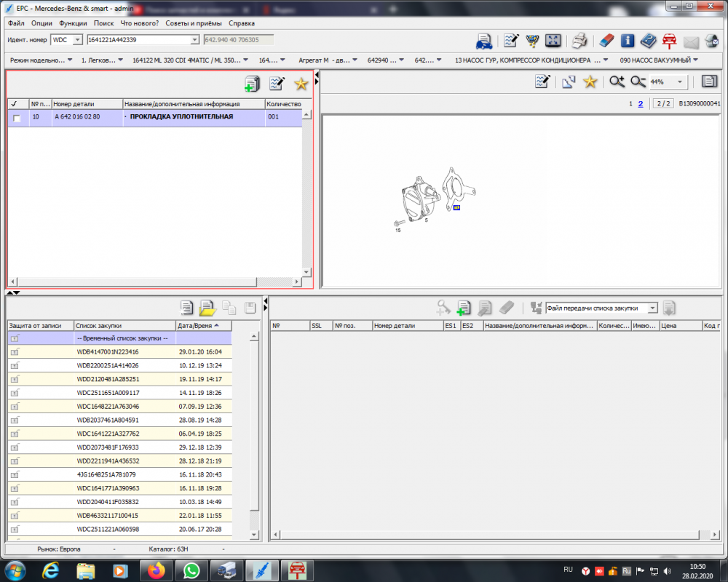The width and height of the screenshot is (728, 582).
Task: Zoom out of the parts illustration
Action: (638, 81)
